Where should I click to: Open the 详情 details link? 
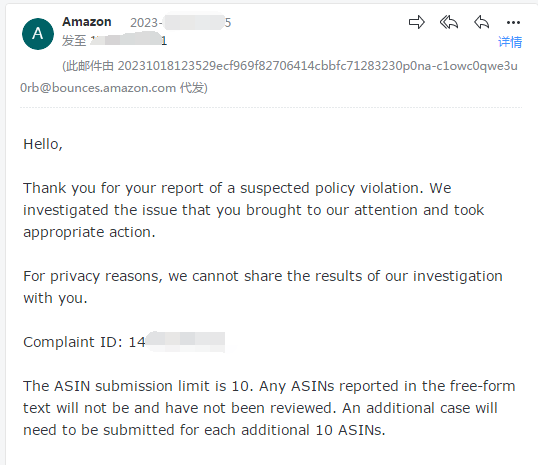point(510,42)
